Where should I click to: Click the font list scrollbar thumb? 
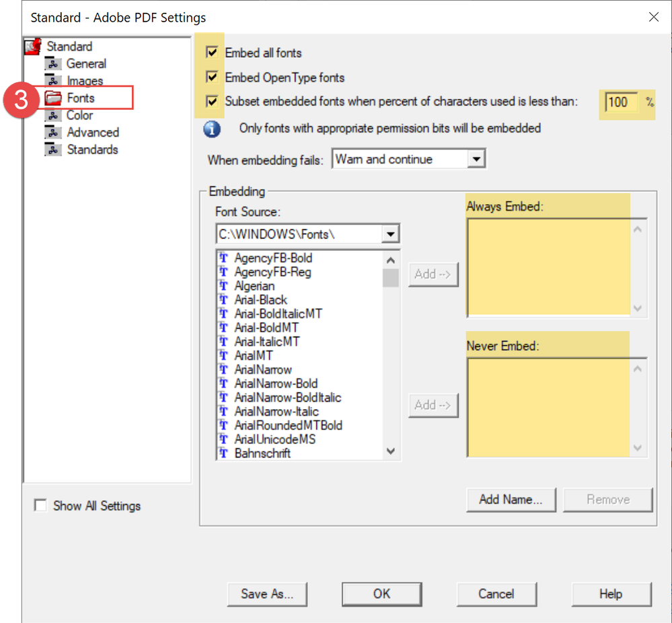pos(390,277)
